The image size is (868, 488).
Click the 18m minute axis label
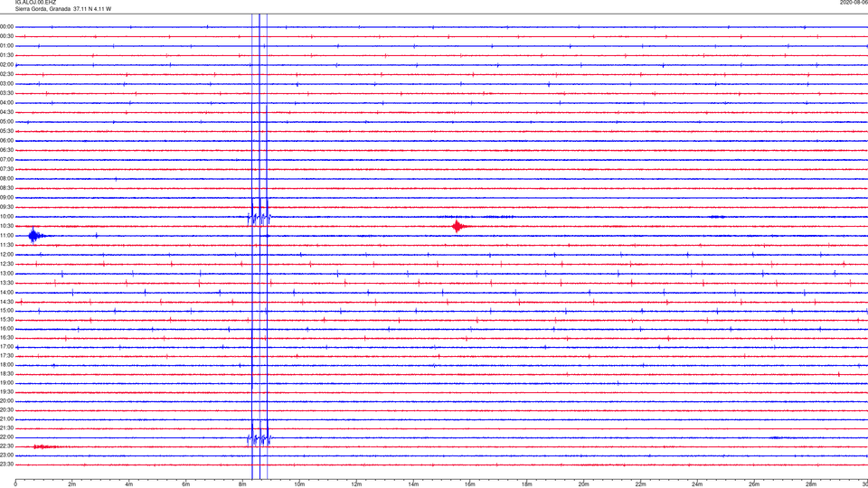527,484
